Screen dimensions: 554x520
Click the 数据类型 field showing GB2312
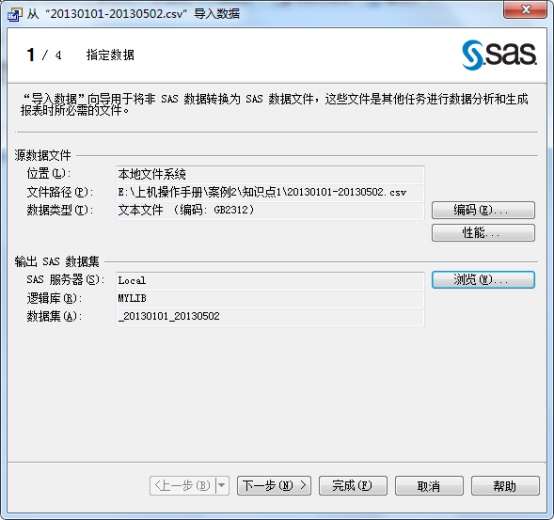(x=270, y=211)
